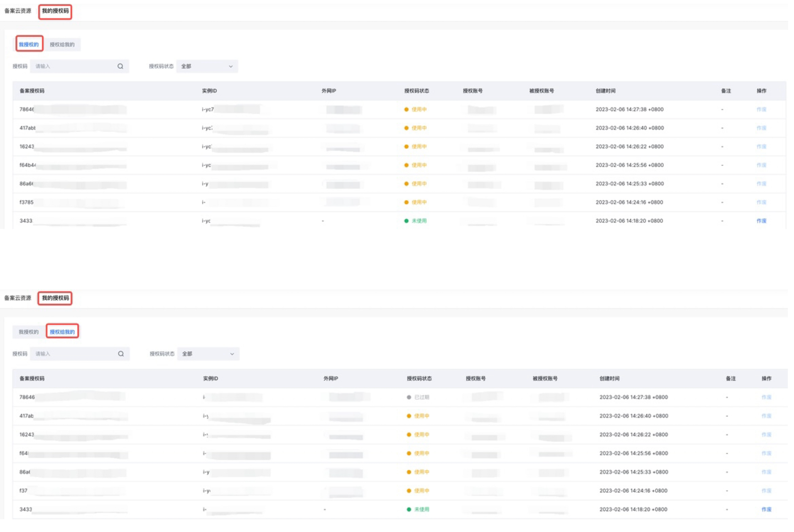
Task: Click 被授权账号 column header in 我授权的 list
Action: [x=542, y=90]
